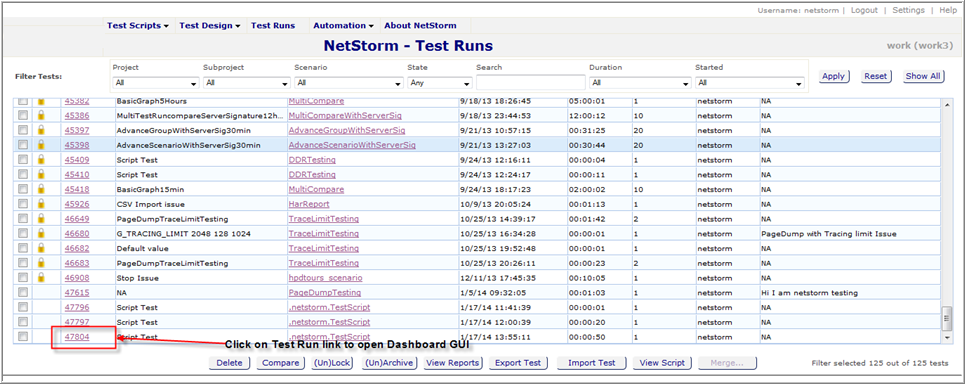The width and height of the screenshot is (965, 384).
Task: Click the lock icon for test run 45418
Action: tap(42, 189)
